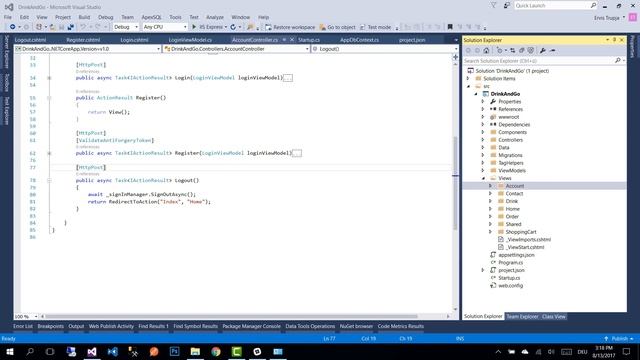Open Properties via the wrench icon
The width and height of the screenshot is (640, 360).
pyautogui.click(x=542, y=51)
